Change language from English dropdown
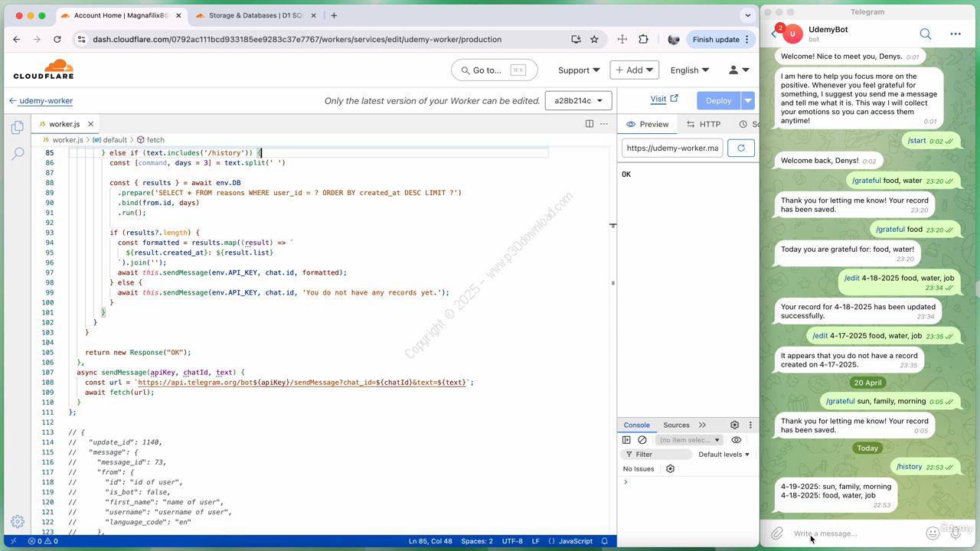The height and width of the screenshot is (551, 980). tap(690, 70)
